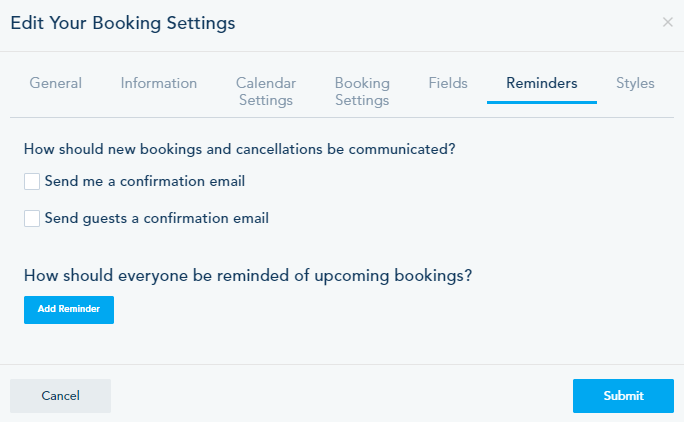Click the 'Send me a confirmation email' label text
This screenshot has height=422, width=684.
point(145,182)
